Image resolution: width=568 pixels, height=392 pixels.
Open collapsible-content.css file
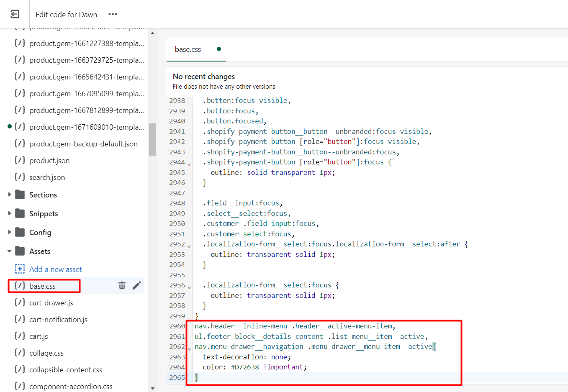[66, 369]
